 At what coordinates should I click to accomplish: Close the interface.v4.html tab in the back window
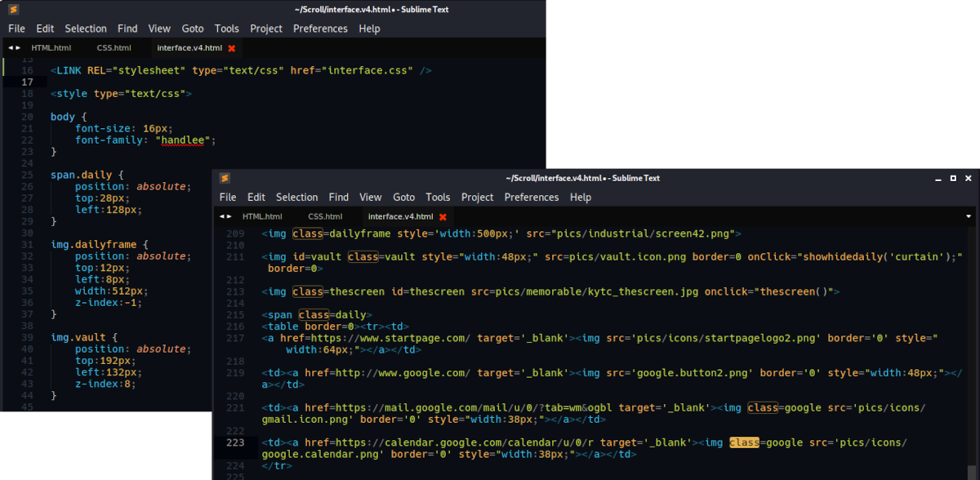(x=232, y=48)
